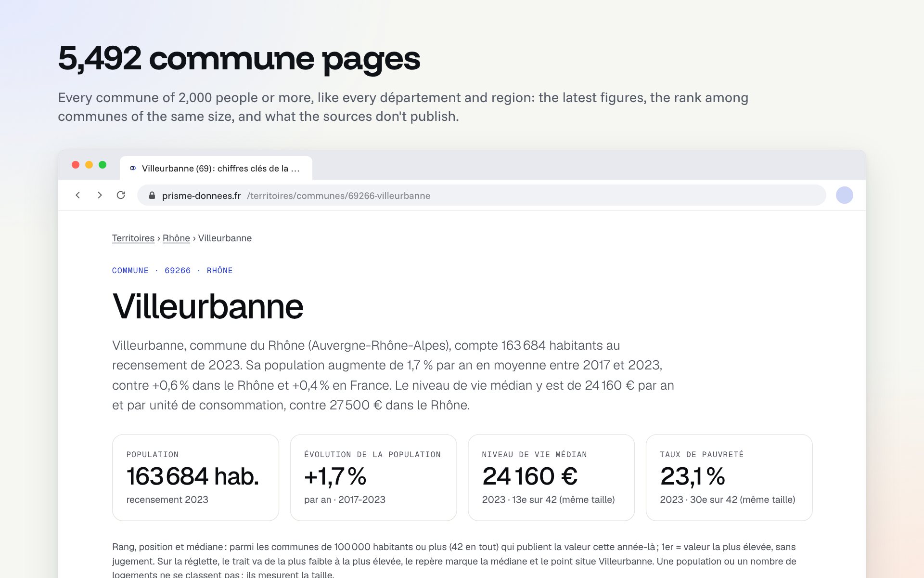The width and height of the screenshot is (924, 578).
Task: Select the Population card 163 684 hab.
Action: 195,477
